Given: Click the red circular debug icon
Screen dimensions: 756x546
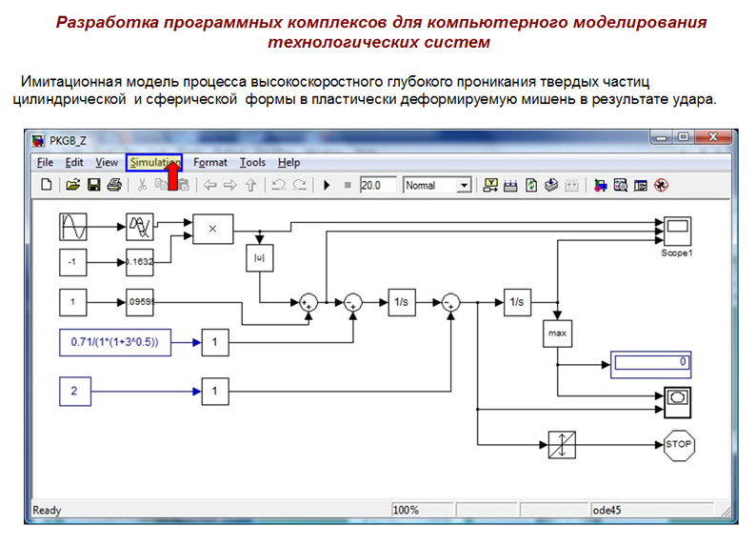Looking at the screenshot, I should click(x=661, y=185).
